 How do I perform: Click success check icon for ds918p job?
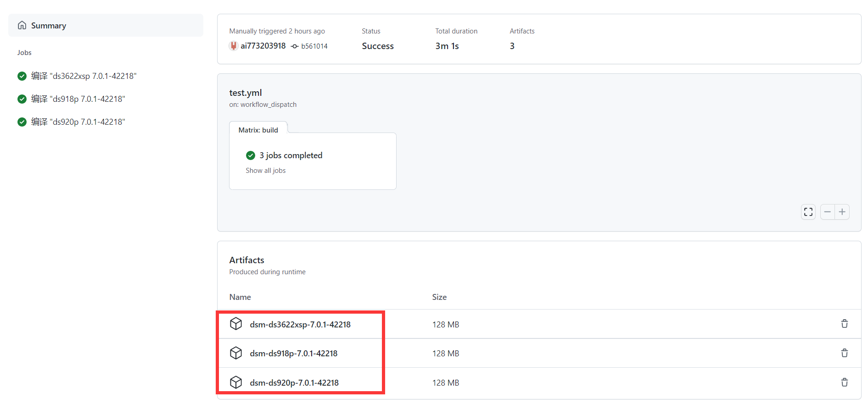click(22, 99)
